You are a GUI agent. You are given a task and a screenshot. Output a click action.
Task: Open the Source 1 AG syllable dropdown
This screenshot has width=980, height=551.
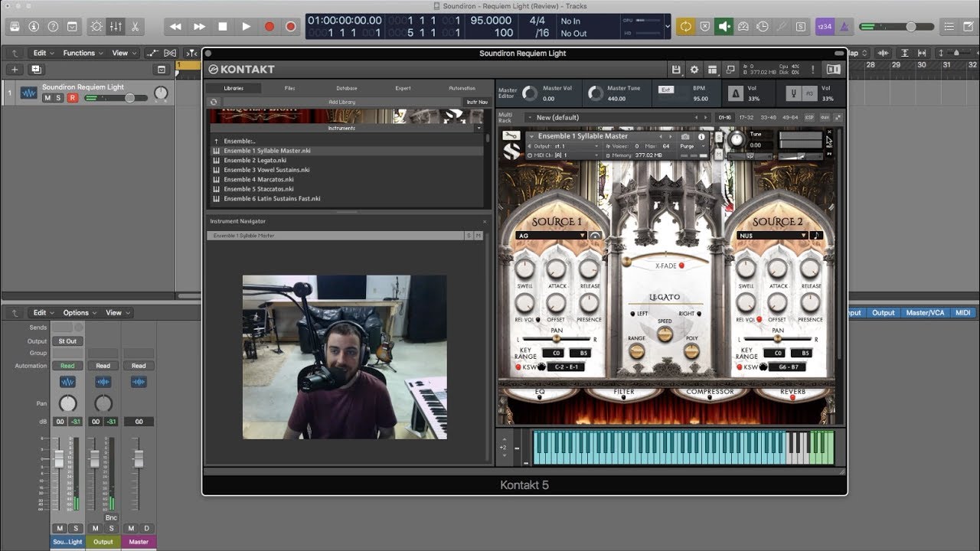tap(551, 236)
